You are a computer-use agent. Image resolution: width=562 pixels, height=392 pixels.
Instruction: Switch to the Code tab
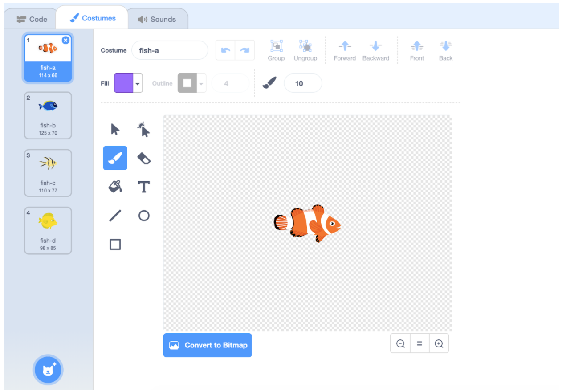pyautogui.click(x=31, y=19)
